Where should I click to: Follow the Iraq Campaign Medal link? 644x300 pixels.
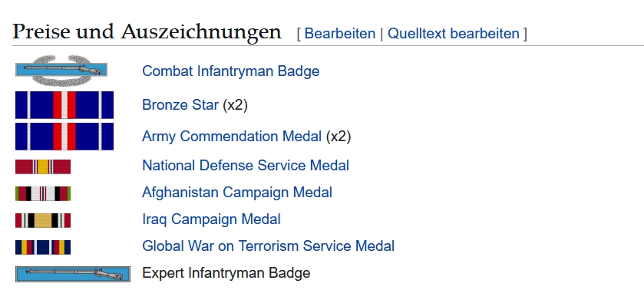coord(211,219)
